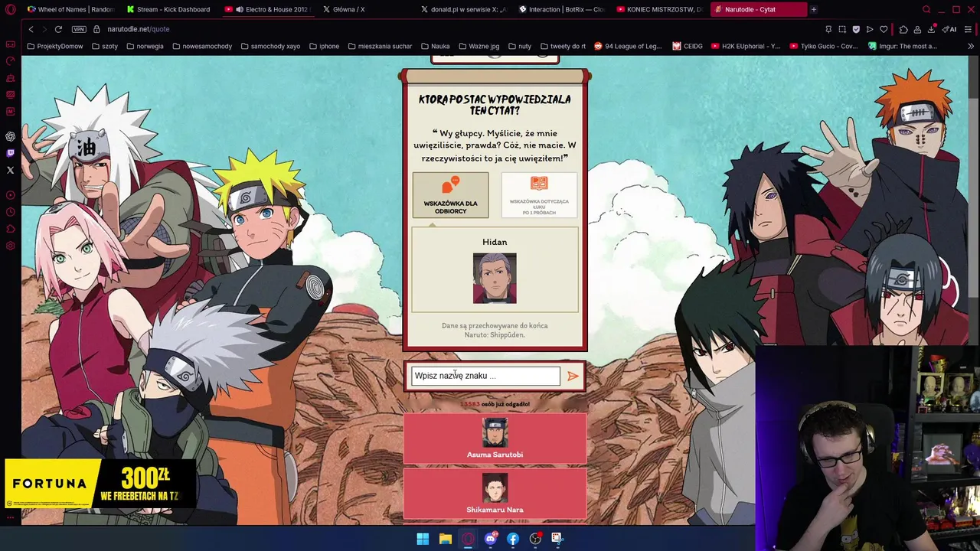Viewport: 980px width, 551px height.
Task: Open the samochody xayo bookmark folder
Action: (x=269, y=46)
